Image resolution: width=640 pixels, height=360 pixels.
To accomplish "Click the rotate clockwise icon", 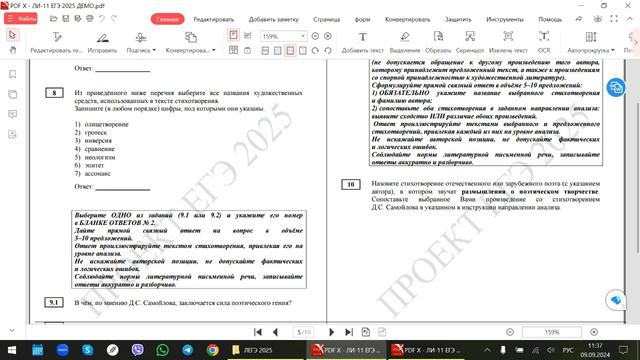I will click(x=315, y=50).
